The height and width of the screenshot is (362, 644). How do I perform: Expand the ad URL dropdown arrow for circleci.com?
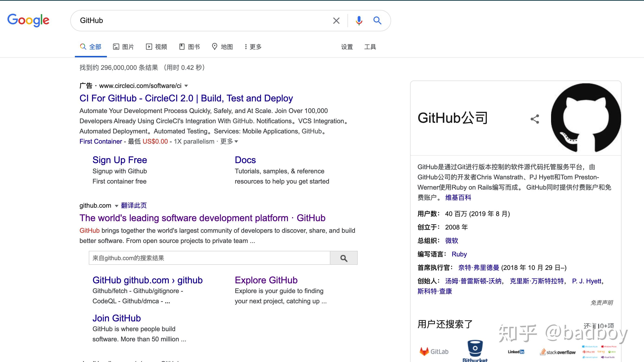(186, 86)
